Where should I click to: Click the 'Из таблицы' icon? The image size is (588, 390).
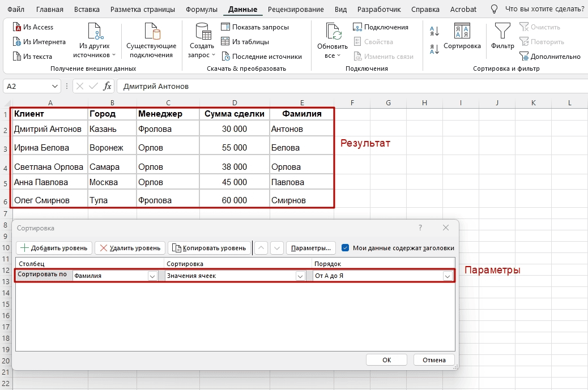point(225,42)
